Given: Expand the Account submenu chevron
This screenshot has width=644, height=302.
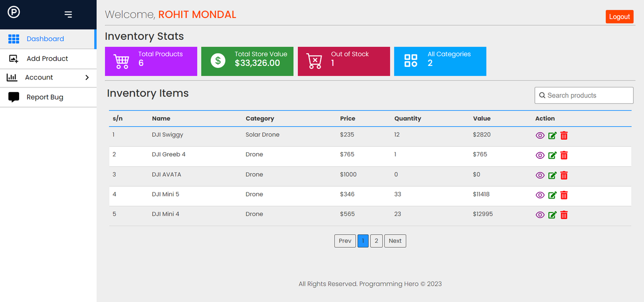Looking at the screenshot, I should [87, 77].
